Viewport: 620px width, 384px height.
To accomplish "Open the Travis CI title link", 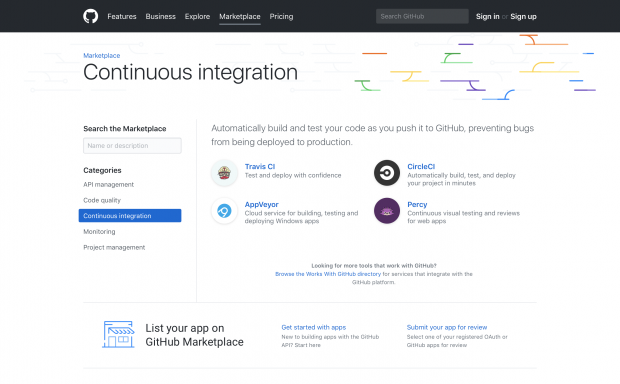I will click(260, 166).
